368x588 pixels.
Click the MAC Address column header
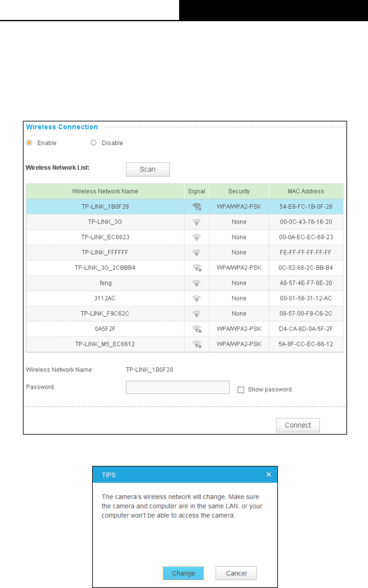[x=306, y=191]
